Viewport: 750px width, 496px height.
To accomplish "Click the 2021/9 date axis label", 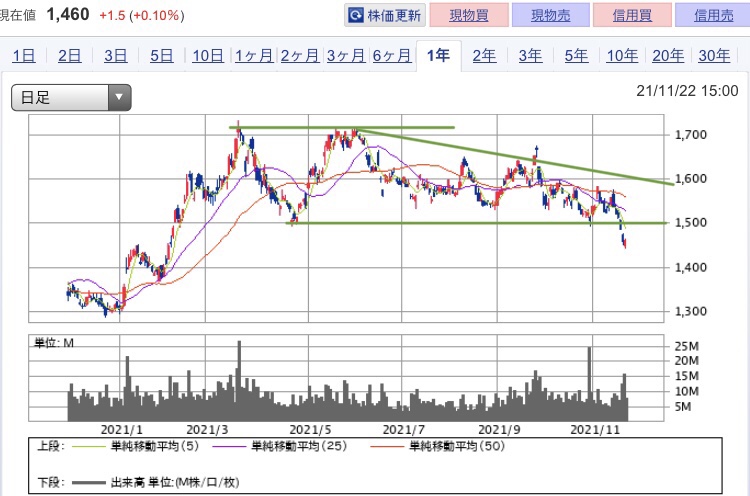I will tap(499, 430).
